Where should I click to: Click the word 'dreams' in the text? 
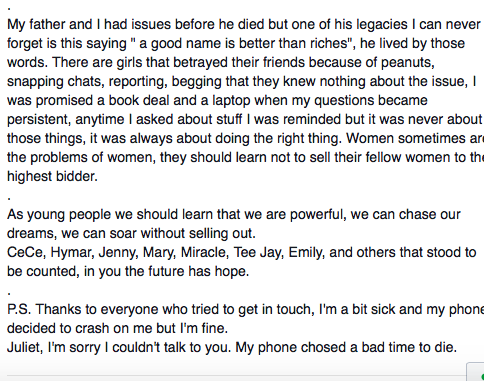coord(30,233)
